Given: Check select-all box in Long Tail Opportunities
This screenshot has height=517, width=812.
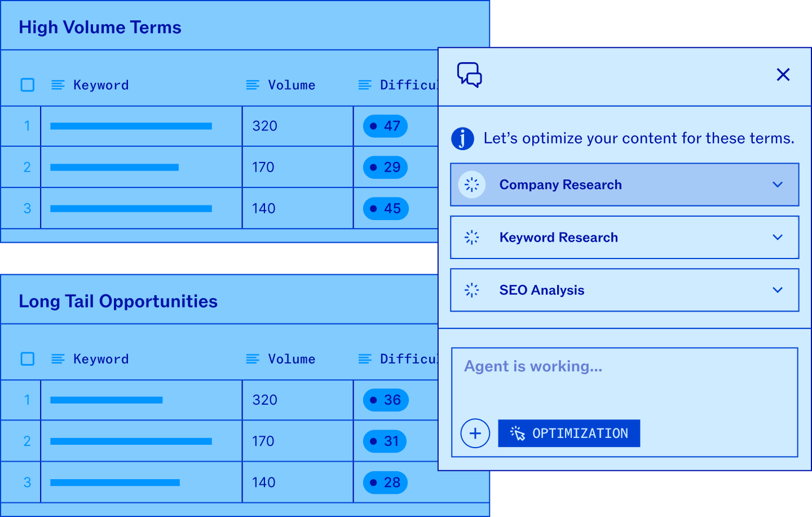Looking at the screenshot, I should click(x=28, y=359).
